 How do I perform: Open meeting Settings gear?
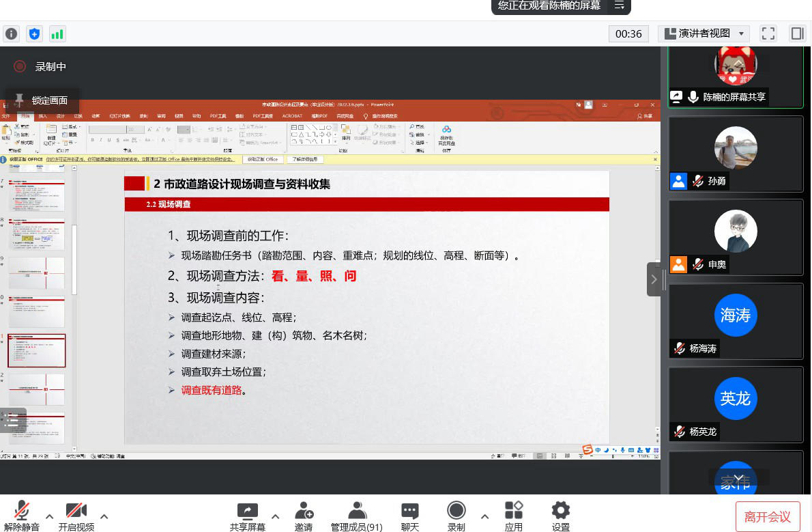coord(560,516)
